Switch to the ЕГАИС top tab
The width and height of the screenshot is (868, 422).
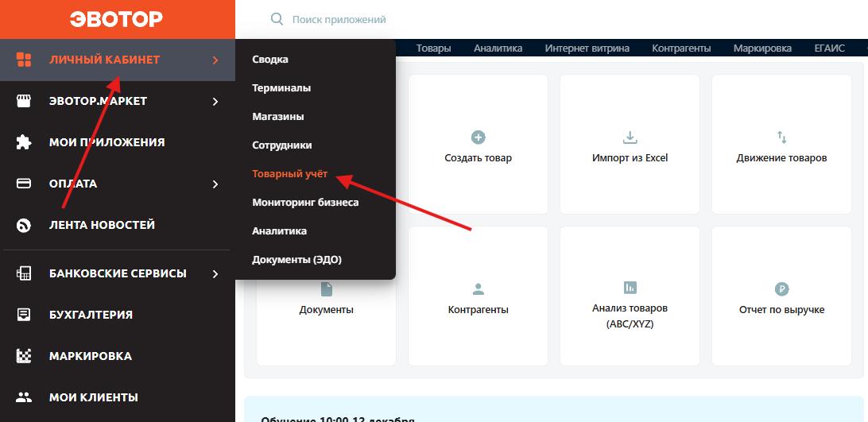tap(830, 48)
